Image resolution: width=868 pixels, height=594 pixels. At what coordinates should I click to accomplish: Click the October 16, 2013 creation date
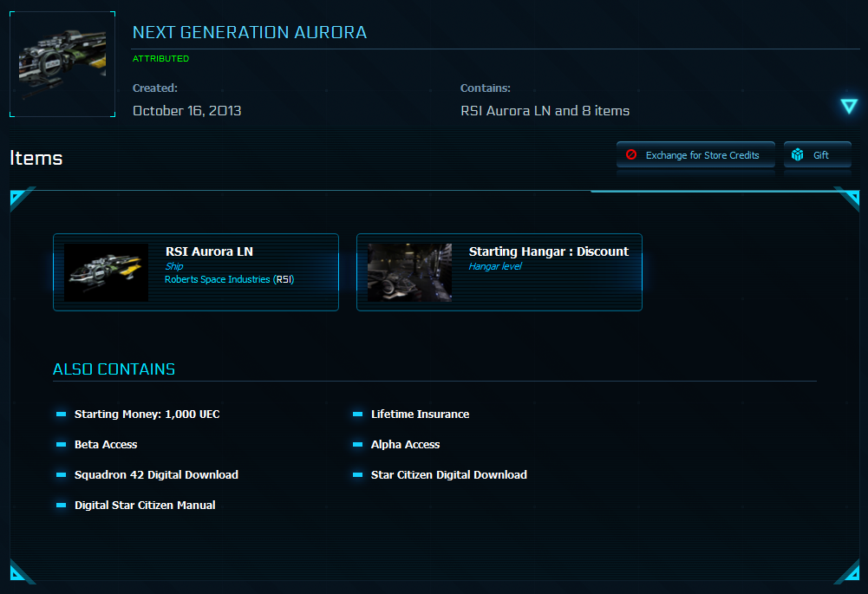[x=187, y=111]
